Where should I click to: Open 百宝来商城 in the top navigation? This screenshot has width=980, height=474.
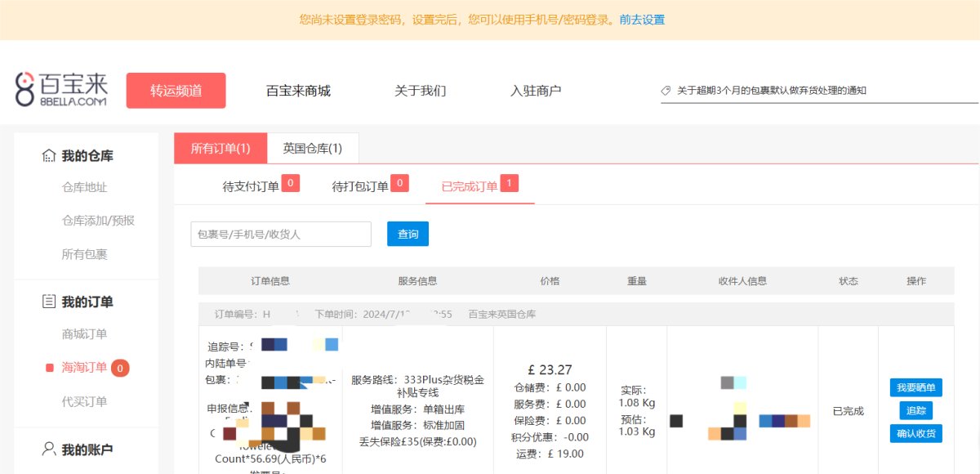(298, 91)
